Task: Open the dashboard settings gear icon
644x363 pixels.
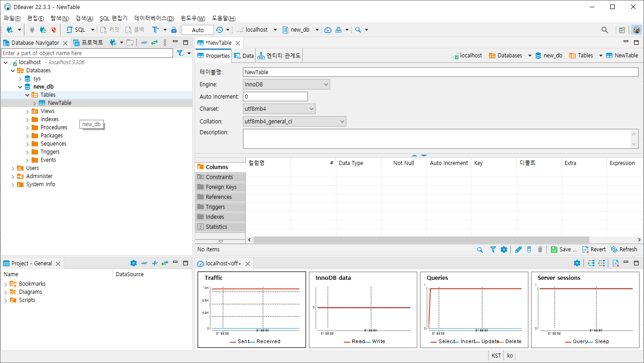Action: click(577, 263)
